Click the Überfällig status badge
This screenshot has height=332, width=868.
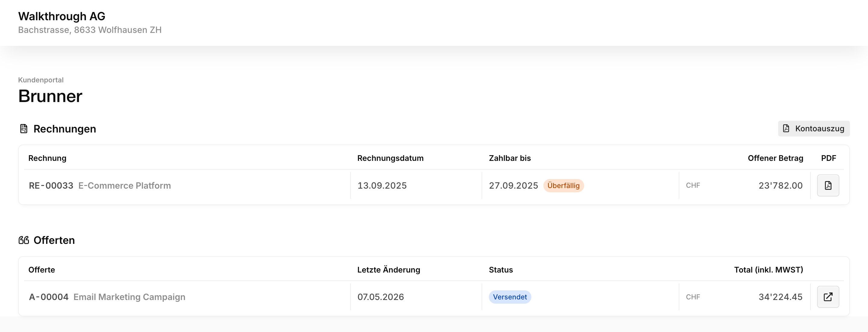[563, 186]
